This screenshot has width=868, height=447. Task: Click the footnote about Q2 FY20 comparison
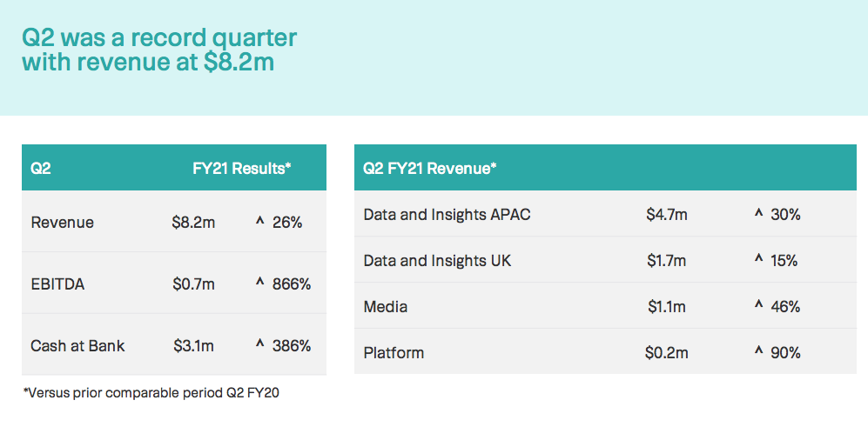pyautogui.click(x=151, y=393)
